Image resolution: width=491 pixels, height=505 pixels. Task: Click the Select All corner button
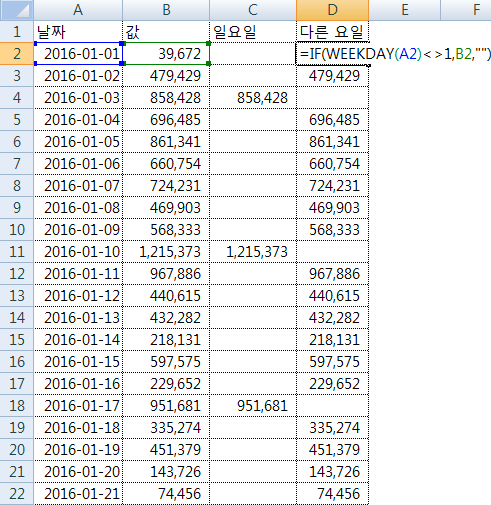[x=17, y=10]
